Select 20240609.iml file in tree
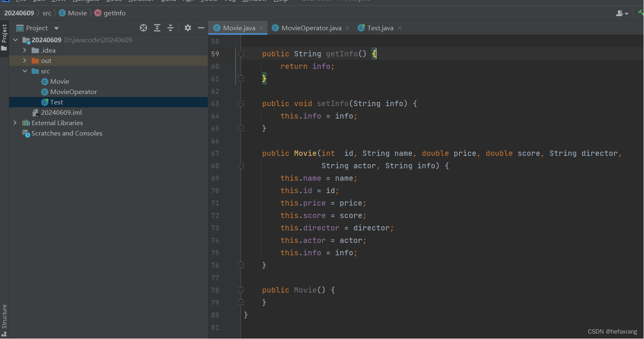 coord(57,112)
